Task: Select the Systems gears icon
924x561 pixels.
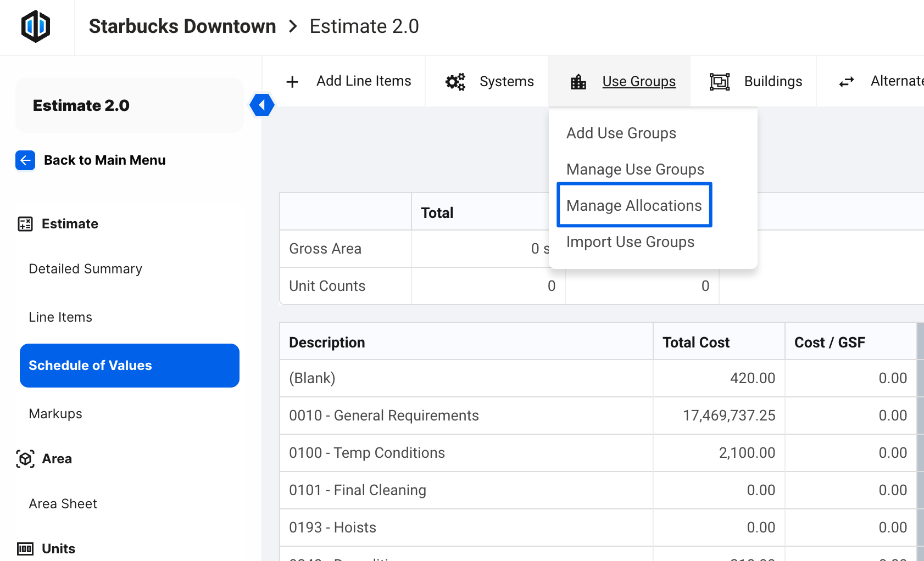Action: [x=454, y=81]
